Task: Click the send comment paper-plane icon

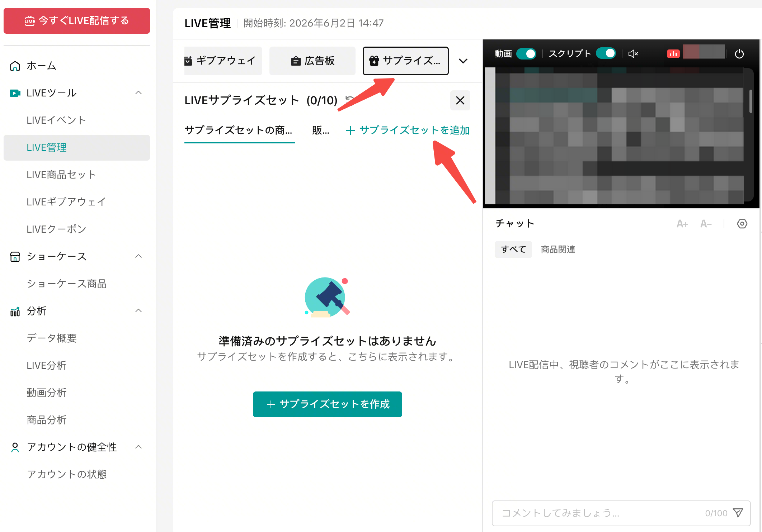Action: [x=738, y=513]
